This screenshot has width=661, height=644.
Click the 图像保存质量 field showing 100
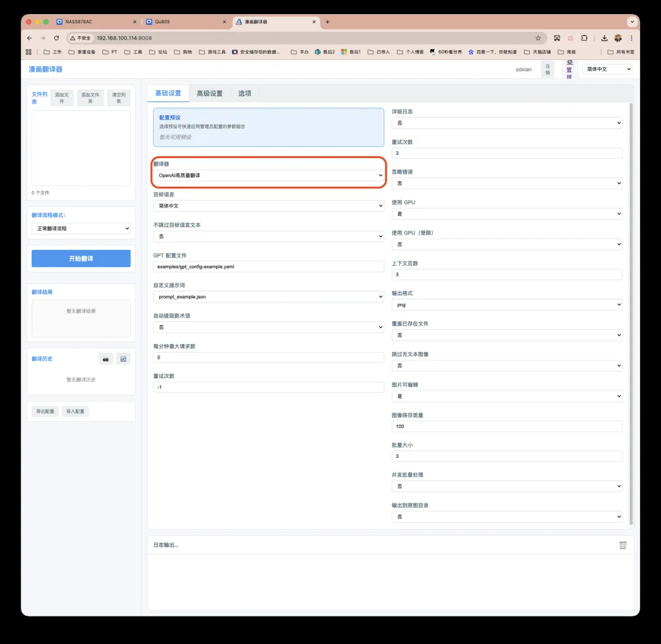point(507,426)
